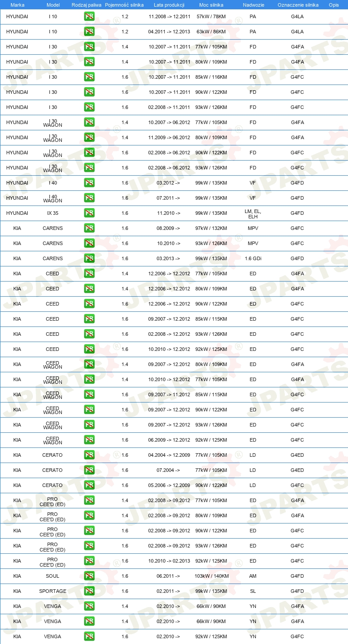Select the fuel icon for Pro Cee'd 10.2010 -> 02.2013
The height and width of the screenshot is (644, 348).
pos(89,561)
